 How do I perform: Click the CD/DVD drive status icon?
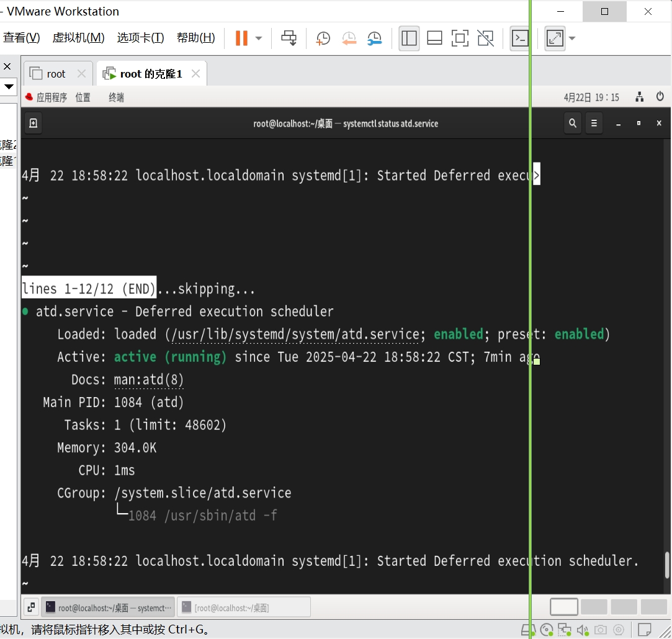click(x=547, y=630)
